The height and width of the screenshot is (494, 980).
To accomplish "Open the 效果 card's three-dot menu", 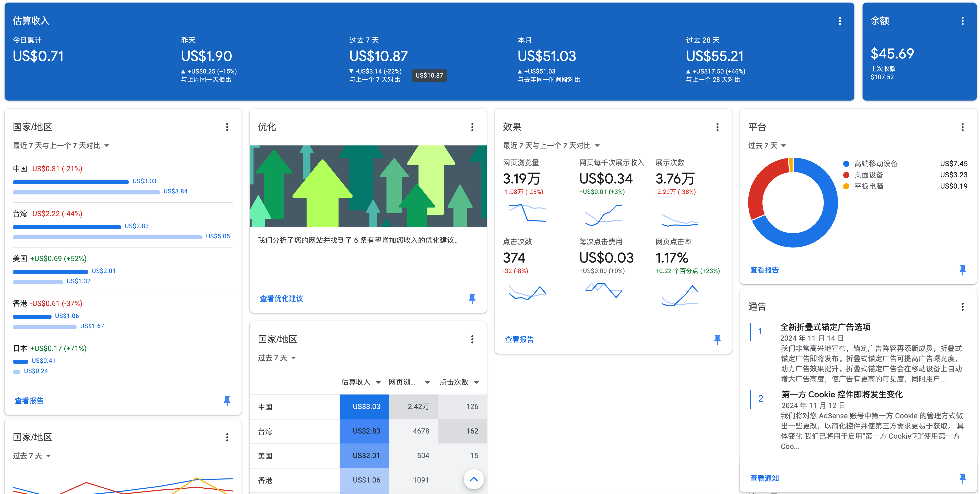I will click(x=717, y=127).
